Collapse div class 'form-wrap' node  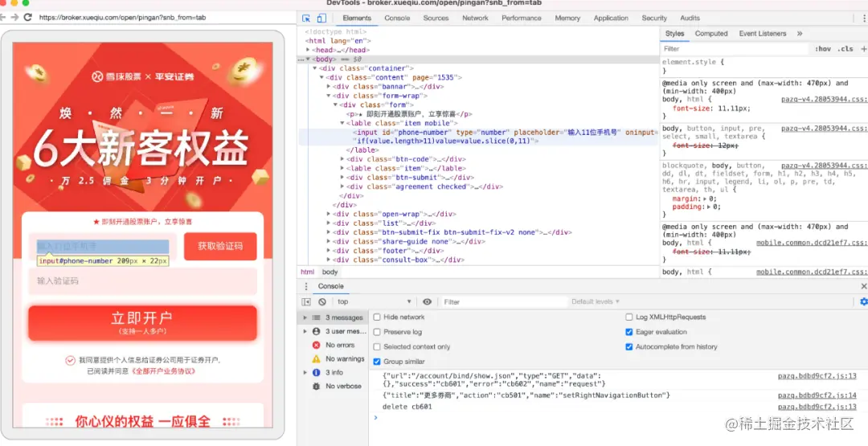329,96
